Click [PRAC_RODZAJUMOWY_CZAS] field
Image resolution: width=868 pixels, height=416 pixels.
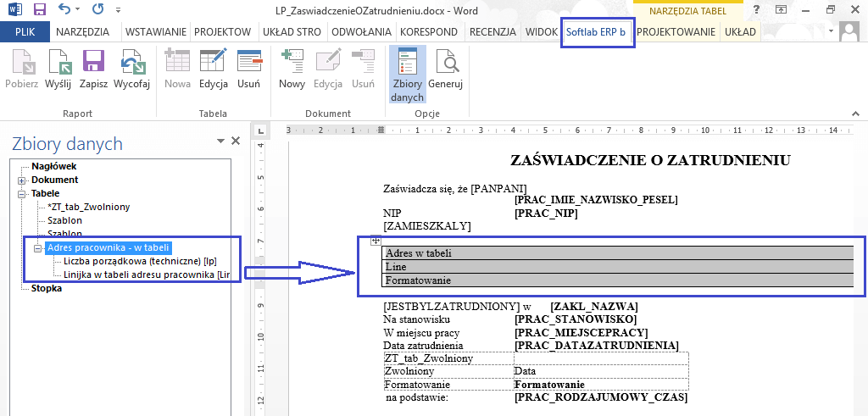[601, 397]
